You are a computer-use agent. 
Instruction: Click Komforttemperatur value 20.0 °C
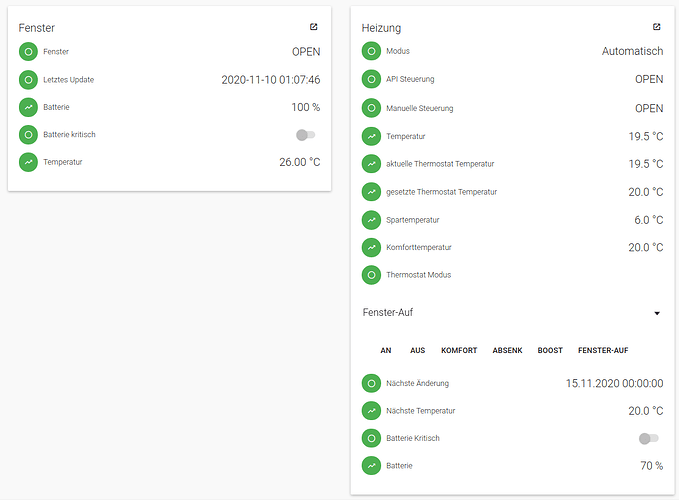(x=646, y=248)
